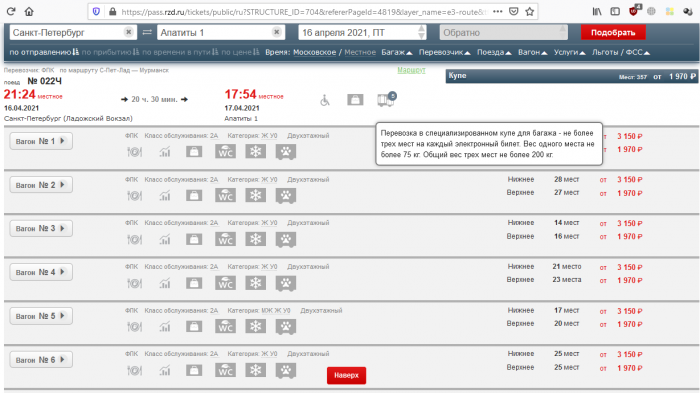
Task: Open the Перевозчик filter dropdown
Action: pyautogui.click(x=444, y=52)
